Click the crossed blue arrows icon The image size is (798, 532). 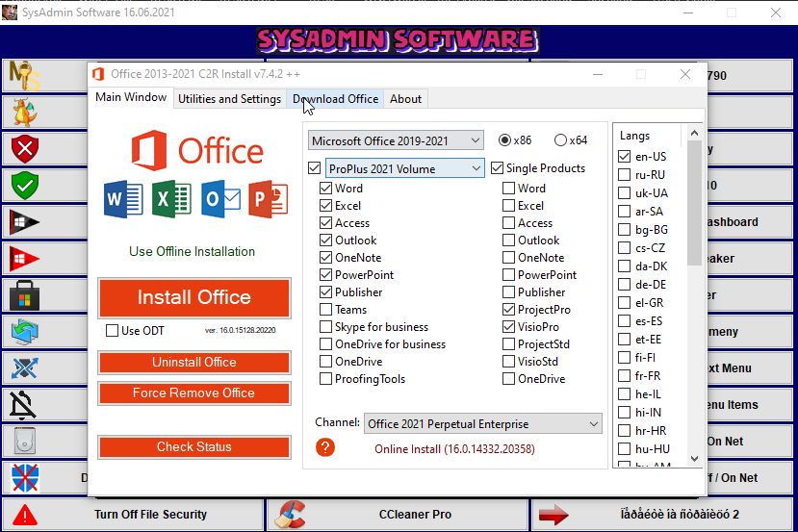click(24, 368)
